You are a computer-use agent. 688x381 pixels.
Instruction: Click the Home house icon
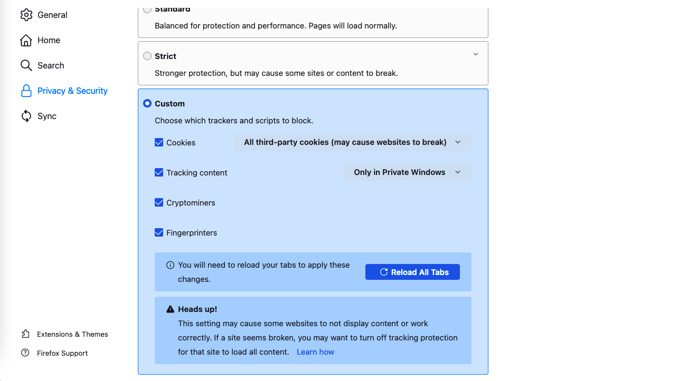pyautogui.click(x=26, y=40)
